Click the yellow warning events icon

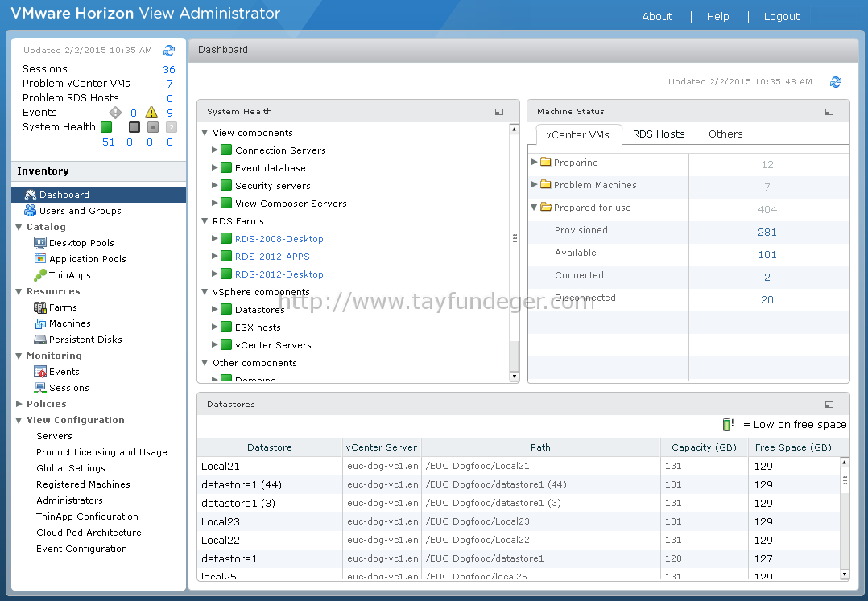[x=151, y=113]
